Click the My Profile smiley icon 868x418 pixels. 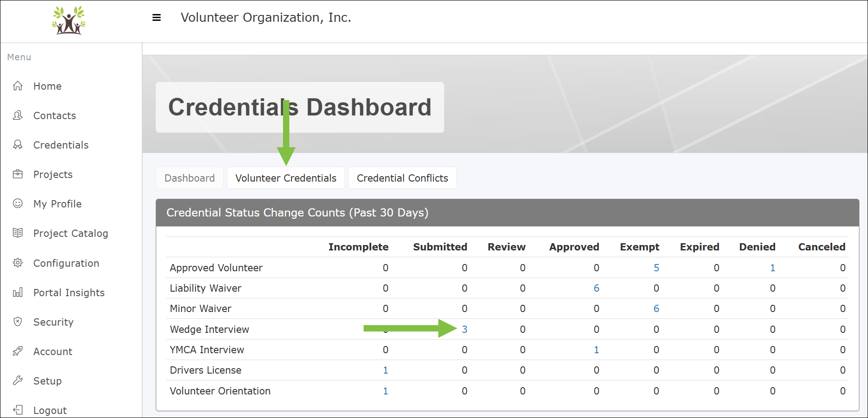pos(18,203)
